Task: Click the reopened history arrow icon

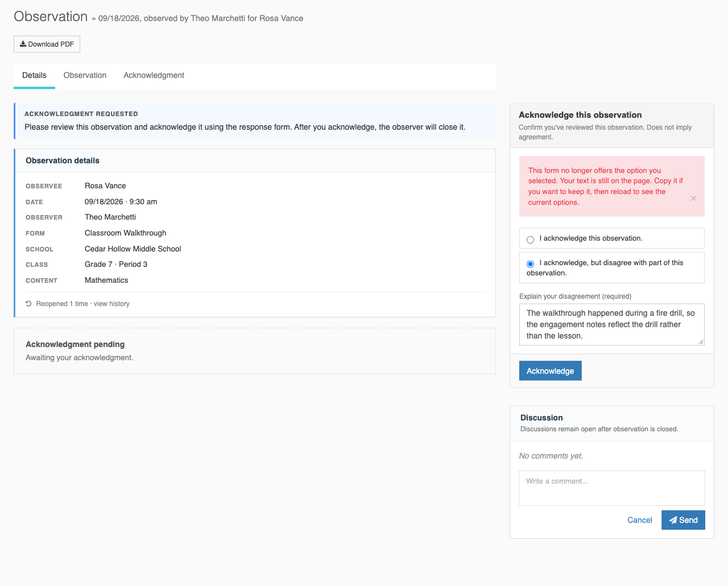Action: [28, 304]
